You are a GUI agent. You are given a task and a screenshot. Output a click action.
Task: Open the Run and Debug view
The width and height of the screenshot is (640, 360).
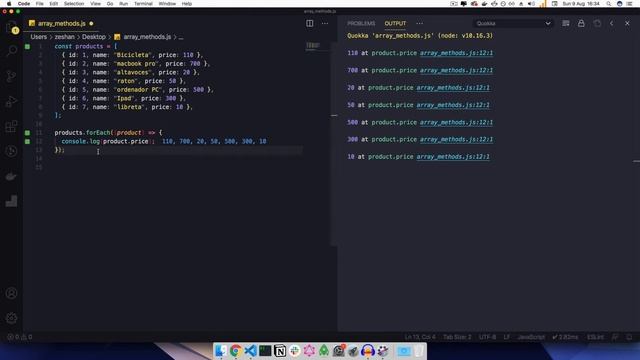pyautogui.click(x=11, y=101)
